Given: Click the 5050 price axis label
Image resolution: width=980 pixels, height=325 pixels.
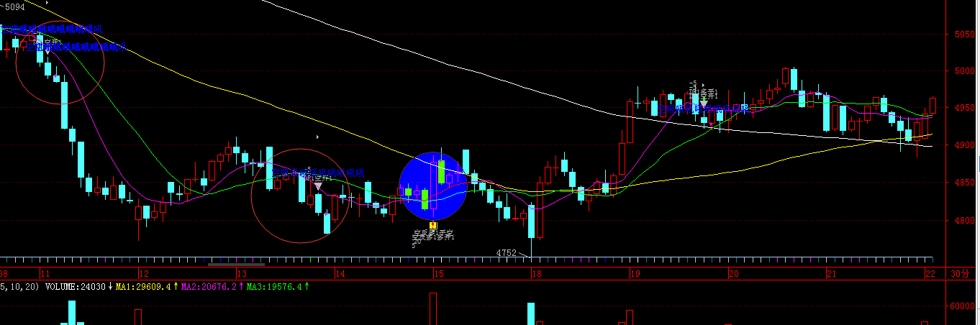Looking at the screenshot, I should (x=965, y=34).
